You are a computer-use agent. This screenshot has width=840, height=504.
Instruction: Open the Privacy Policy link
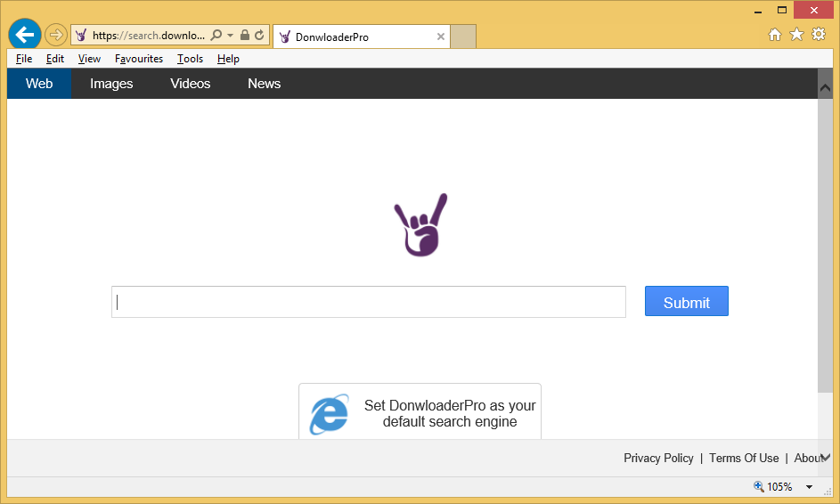pyautogui.click(x=658, y=458)
